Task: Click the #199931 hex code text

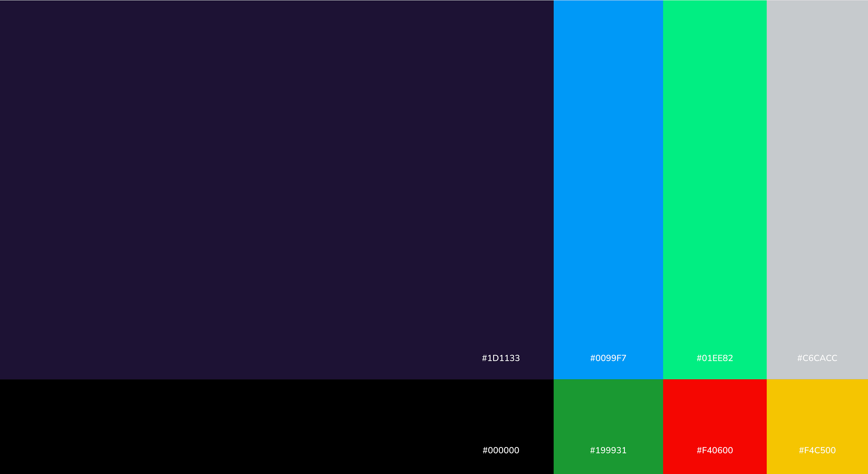Action: 608,450
